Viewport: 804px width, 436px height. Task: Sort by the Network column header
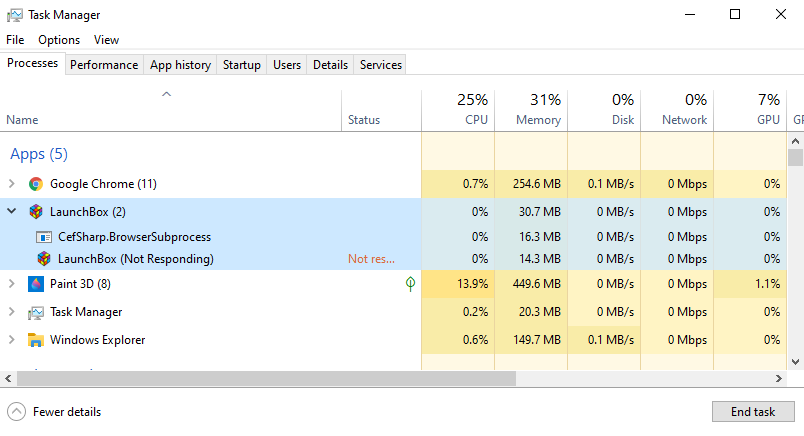677,110
